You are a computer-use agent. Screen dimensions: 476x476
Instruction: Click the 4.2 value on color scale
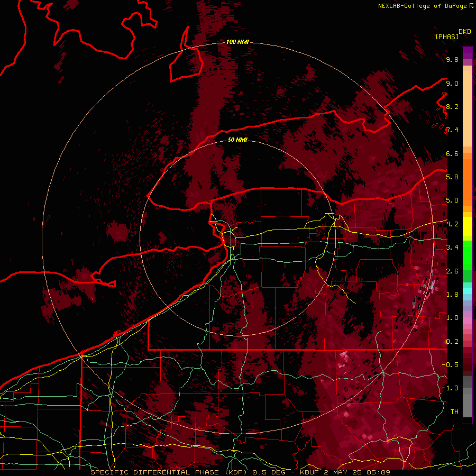point(452,224)
